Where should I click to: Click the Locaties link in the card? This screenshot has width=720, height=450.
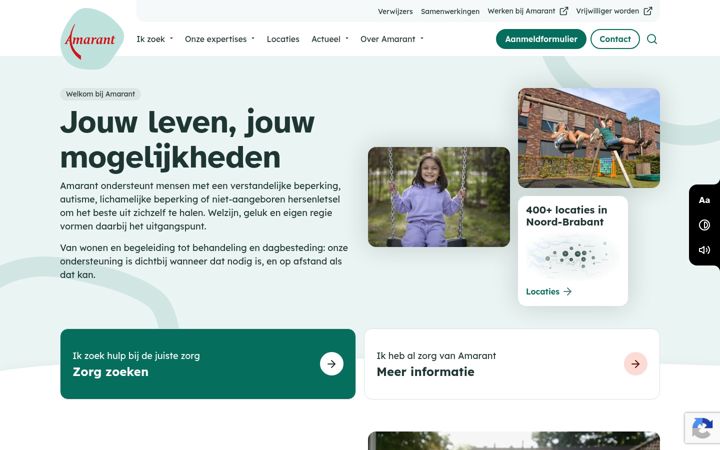pyautogui.click(x=548, y=292)
